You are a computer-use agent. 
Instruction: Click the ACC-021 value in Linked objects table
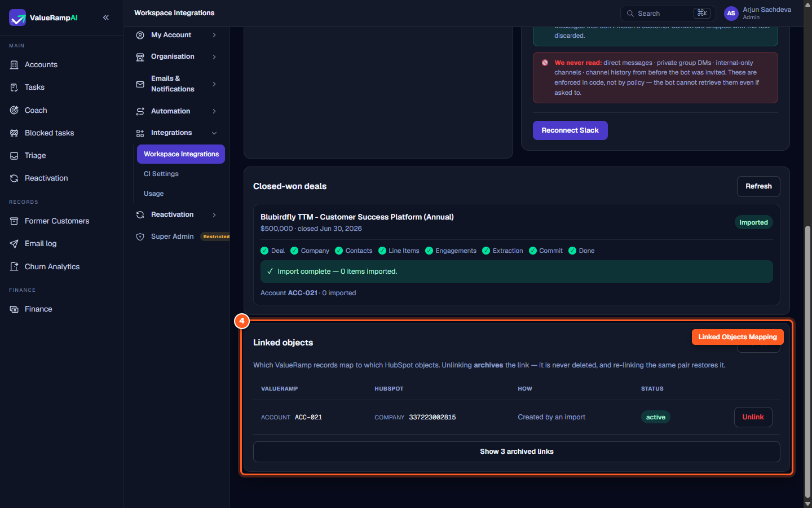tap(308, 418)
